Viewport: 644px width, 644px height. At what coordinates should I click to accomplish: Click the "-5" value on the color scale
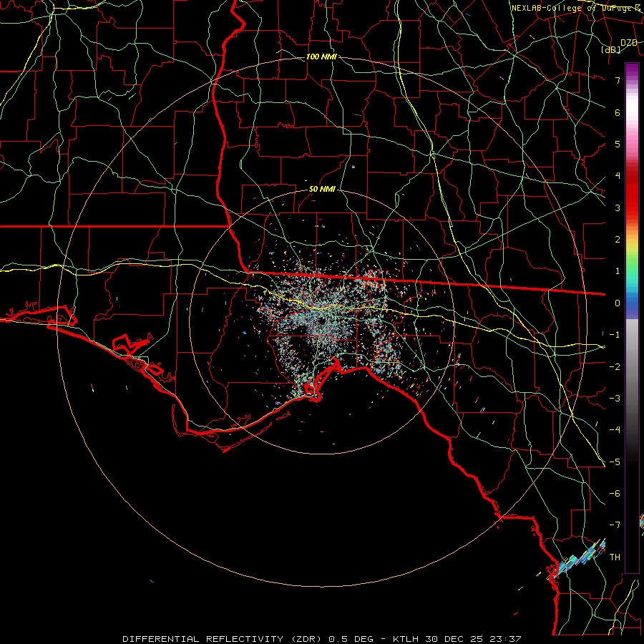point(615,462)
